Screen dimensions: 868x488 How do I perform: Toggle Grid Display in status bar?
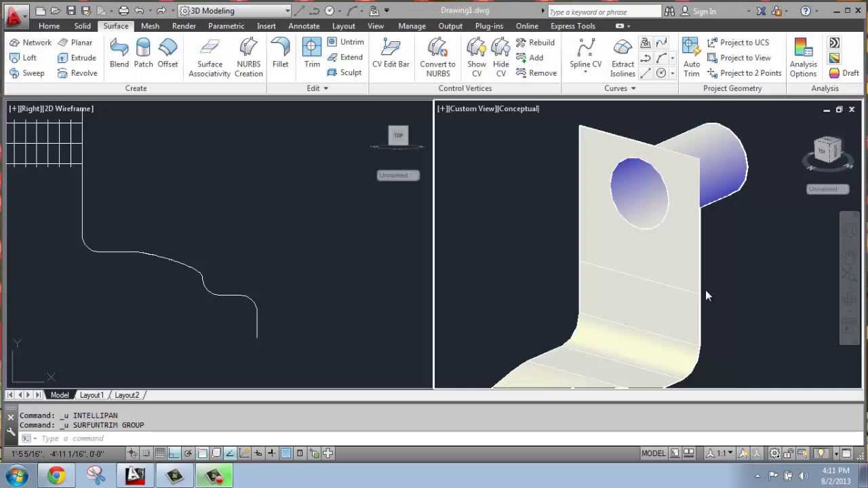click(x=160, y=453)
